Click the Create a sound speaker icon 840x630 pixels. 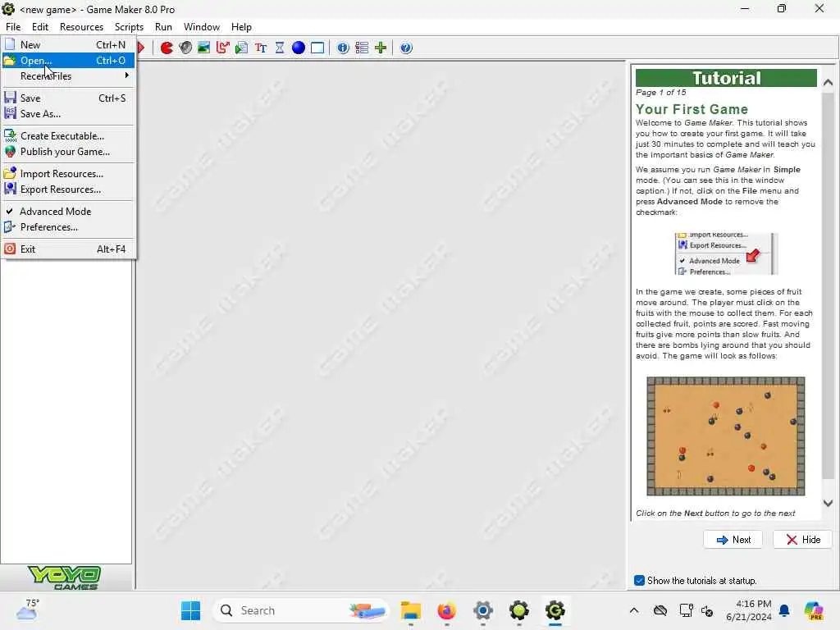pos(185,48)
